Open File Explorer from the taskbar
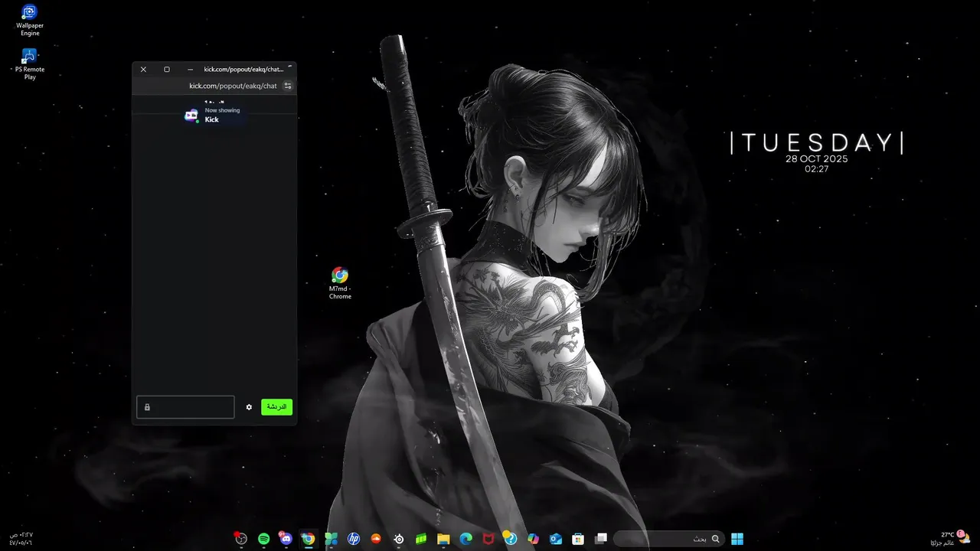The image size is (980, 551). [443, 539]
